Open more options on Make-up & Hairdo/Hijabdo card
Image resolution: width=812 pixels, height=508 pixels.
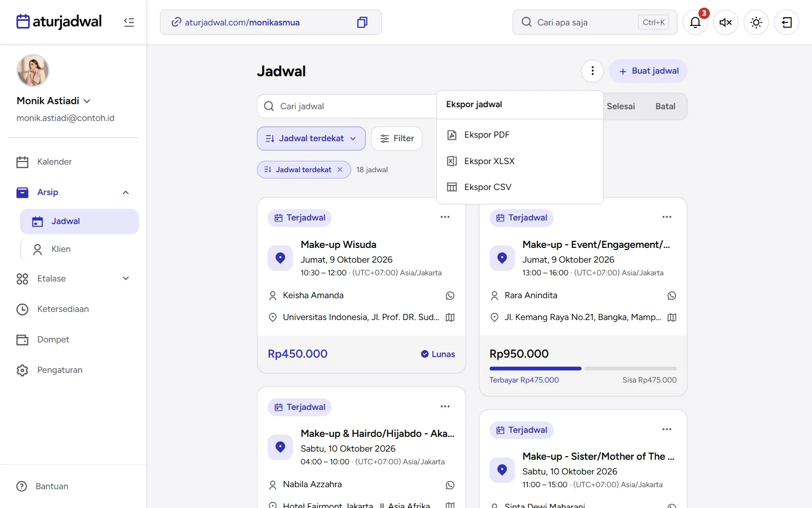[x=445, y=407]
